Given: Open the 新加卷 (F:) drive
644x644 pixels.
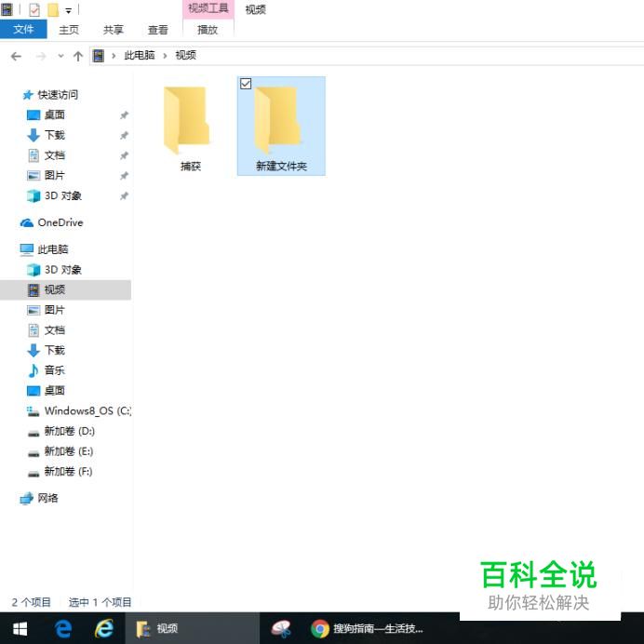Looking at the screenshot, I should click(x=68, y=471).
